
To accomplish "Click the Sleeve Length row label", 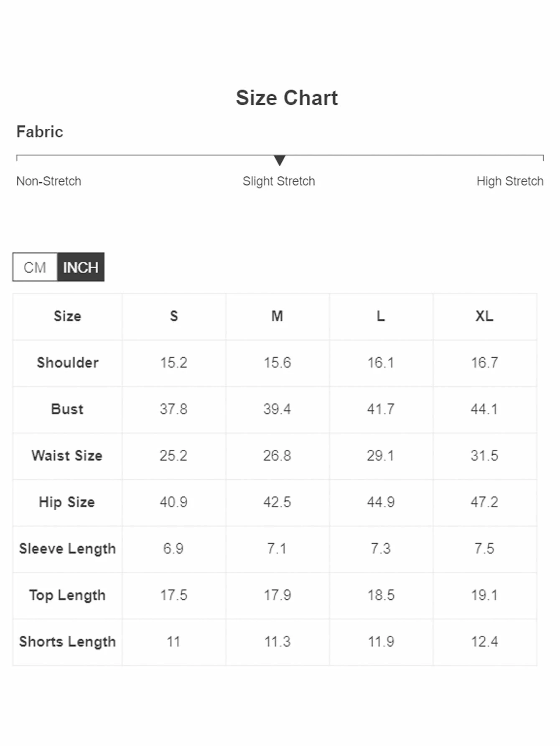I will click(x=67, y=548).
